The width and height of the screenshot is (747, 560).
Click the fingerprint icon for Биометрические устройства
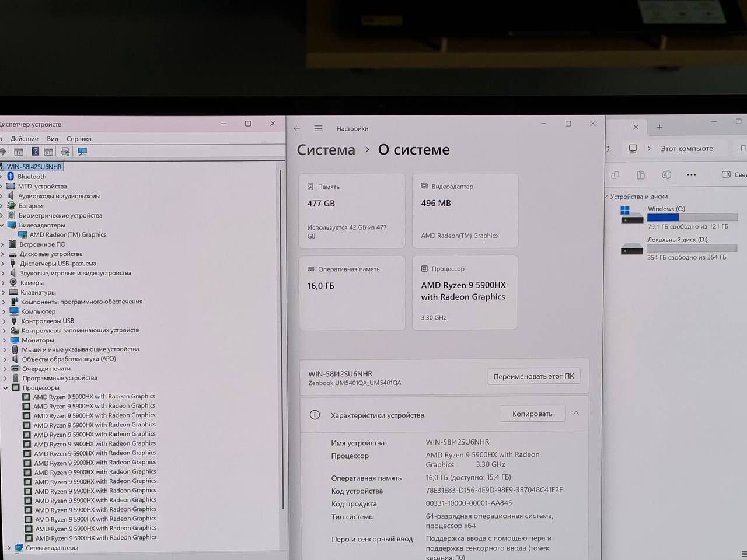pyautogui.click(x=11, y=215)
